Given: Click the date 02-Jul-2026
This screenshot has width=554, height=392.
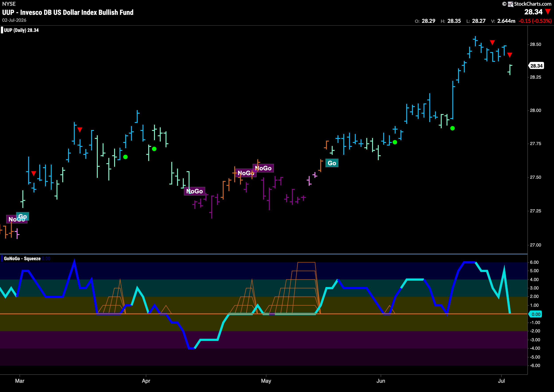Looking at the screenshot, I should coord(14,20).
